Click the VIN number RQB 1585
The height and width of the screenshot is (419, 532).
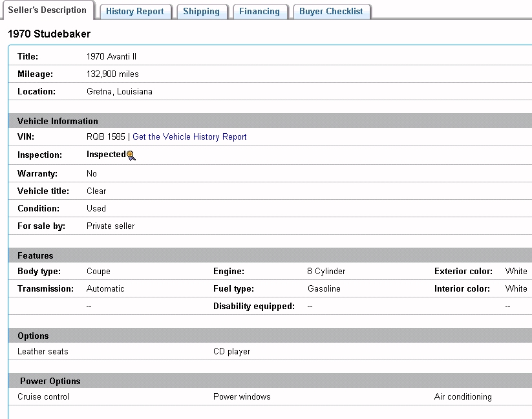[107, 137]
